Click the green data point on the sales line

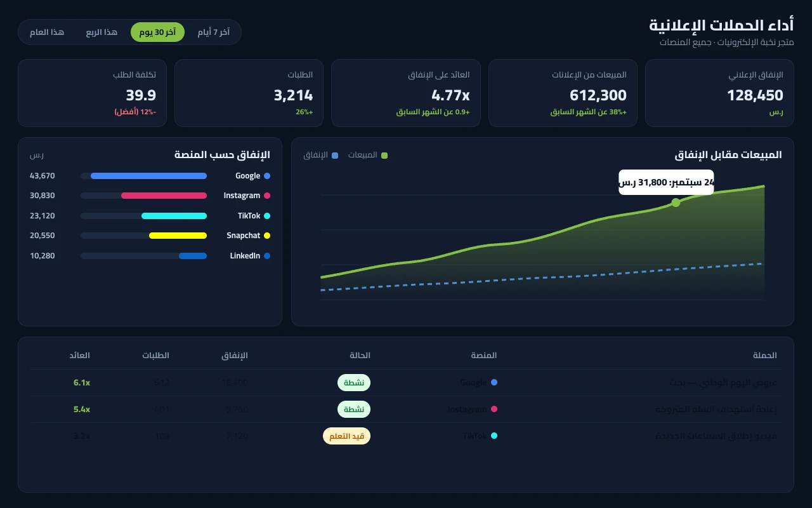tap(676, 203)
